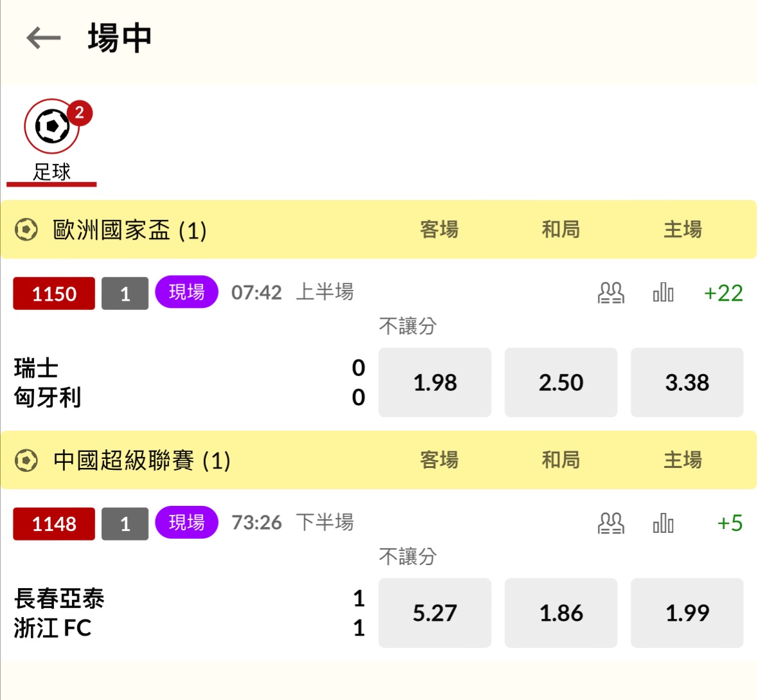Click the red 1150 match number badge
Image resolution: width=758 pixels, height=700 pixels.
[x=54, y=294]
